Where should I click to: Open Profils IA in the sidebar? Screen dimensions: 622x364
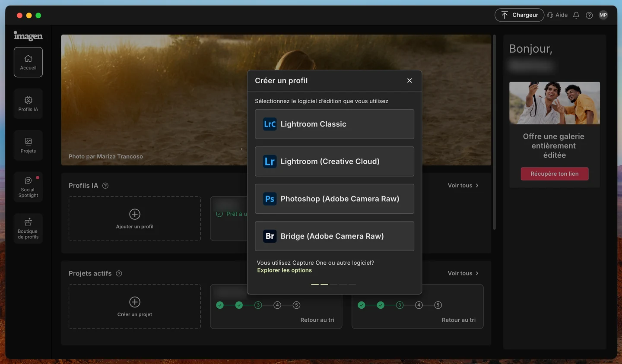28,104
